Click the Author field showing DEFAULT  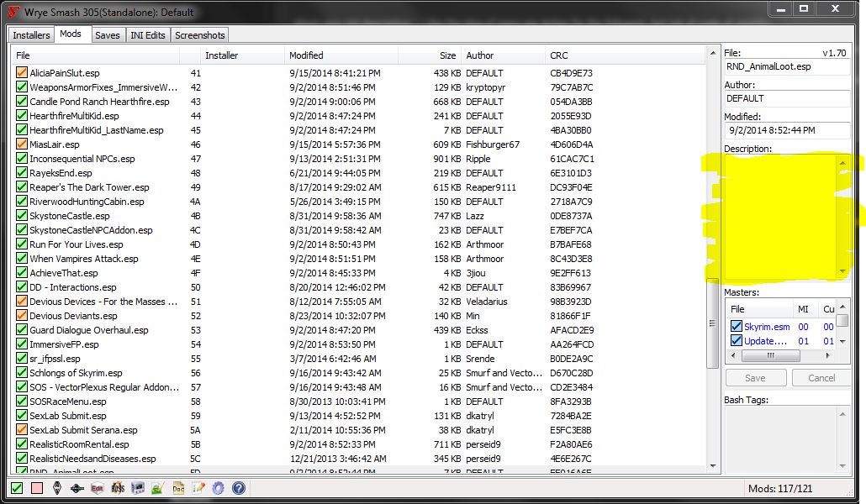pyautogui.click(x=786, y=99)
